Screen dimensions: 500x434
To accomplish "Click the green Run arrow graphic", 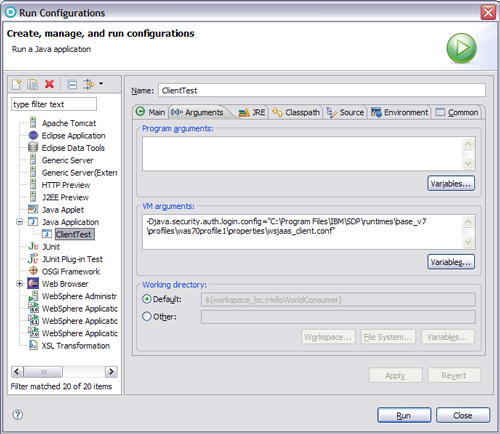I will [462, 48].
